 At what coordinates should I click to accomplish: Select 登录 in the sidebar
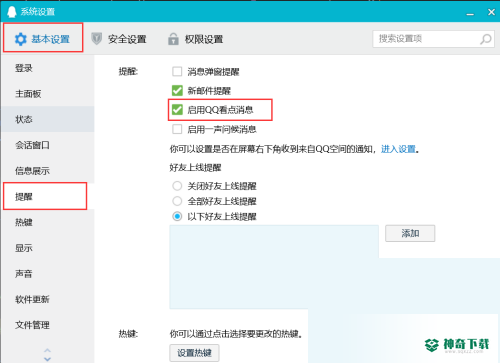point(47,68)
